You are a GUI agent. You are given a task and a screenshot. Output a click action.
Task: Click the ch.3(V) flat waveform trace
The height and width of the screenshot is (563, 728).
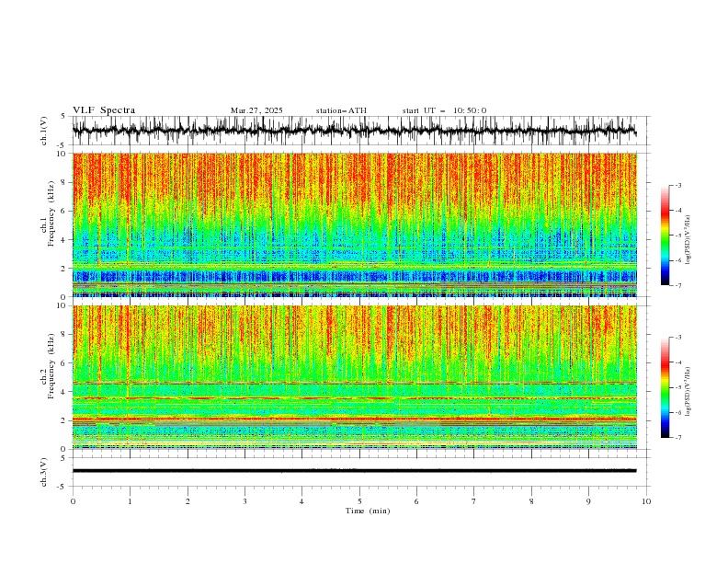point(354,471)
